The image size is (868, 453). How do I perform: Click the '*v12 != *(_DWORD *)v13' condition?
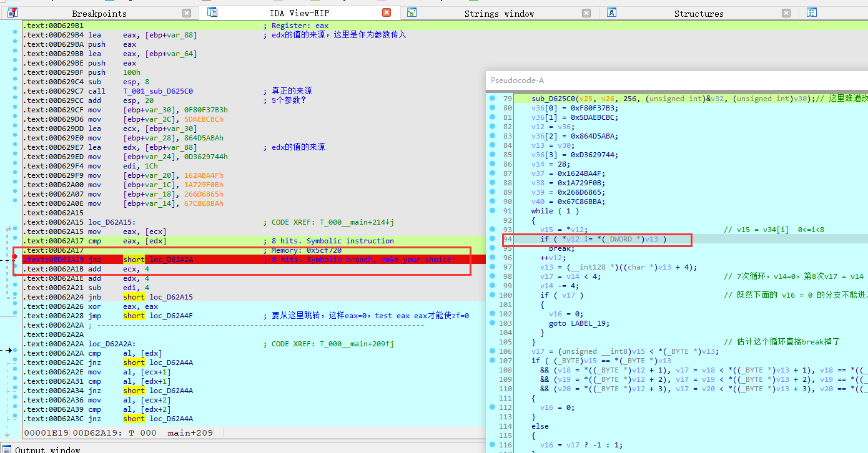coord(609,239)
